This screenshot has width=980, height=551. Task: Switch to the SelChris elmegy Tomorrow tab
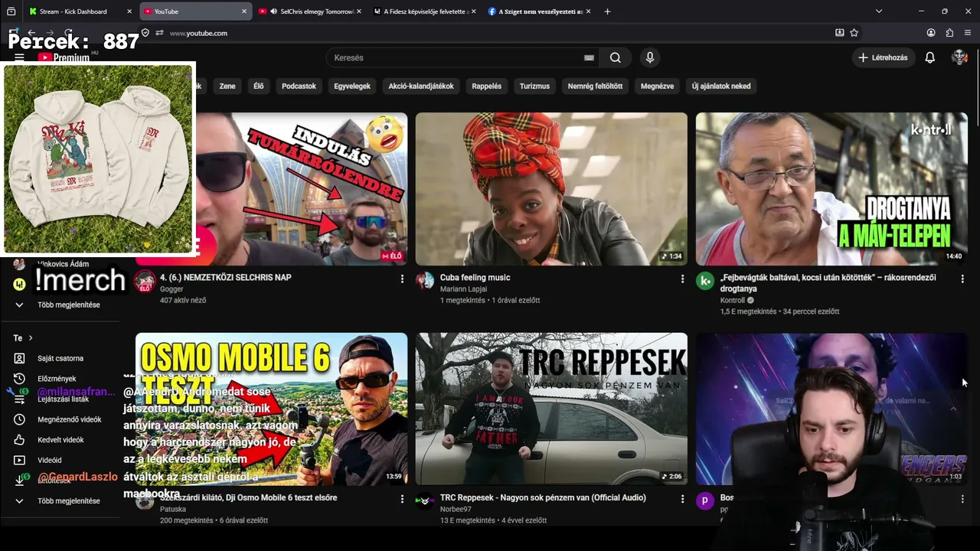309,11
